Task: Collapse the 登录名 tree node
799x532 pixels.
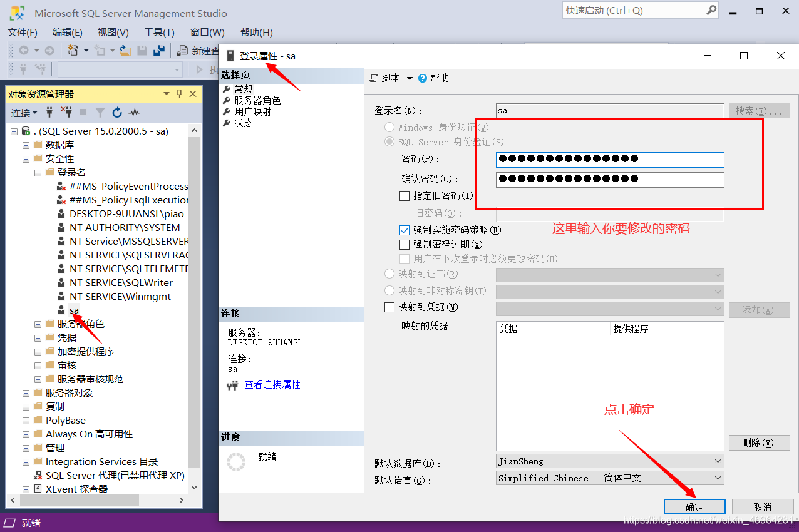Action: (38, 173)
